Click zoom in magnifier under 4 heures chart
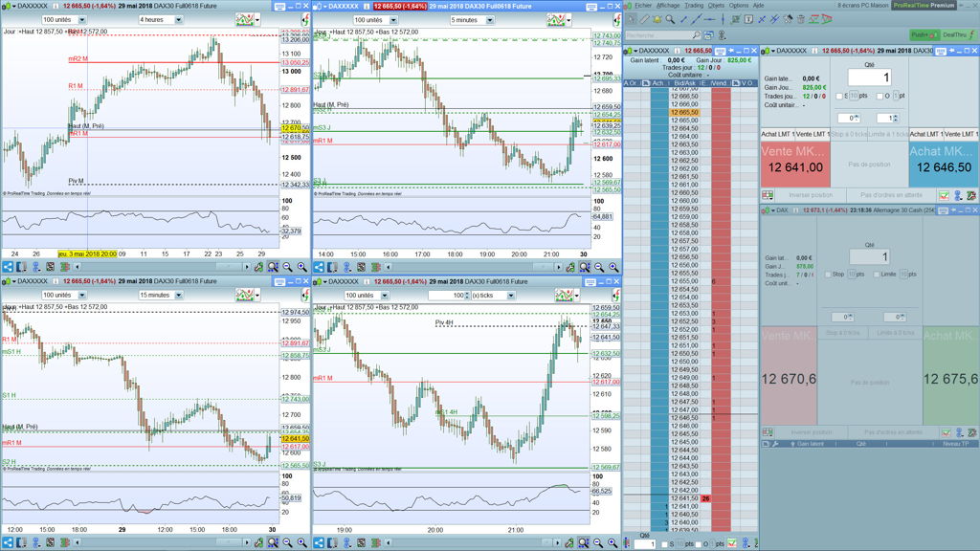 [x=301, y=267]
